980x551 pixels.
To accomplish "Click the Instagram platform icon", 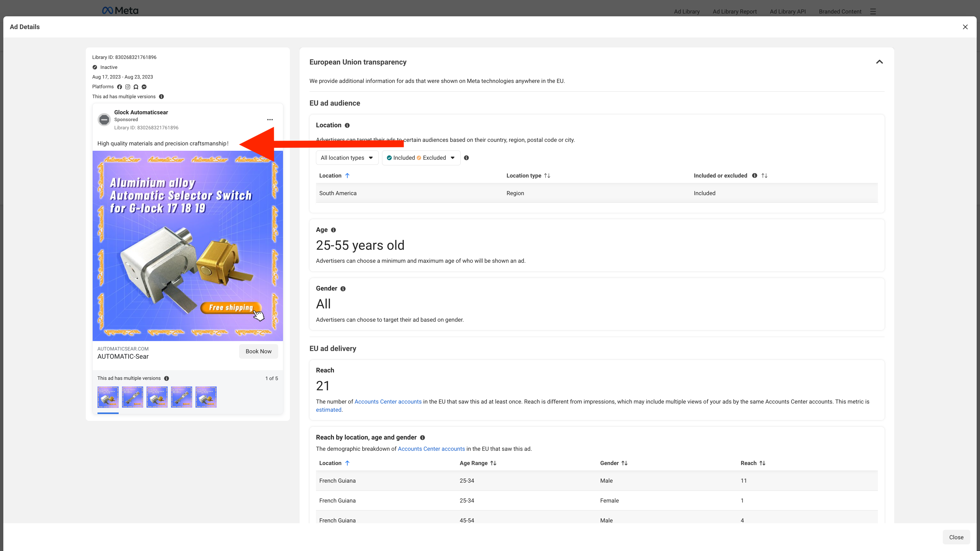I will pyautogui.click(x=128, y=87).
